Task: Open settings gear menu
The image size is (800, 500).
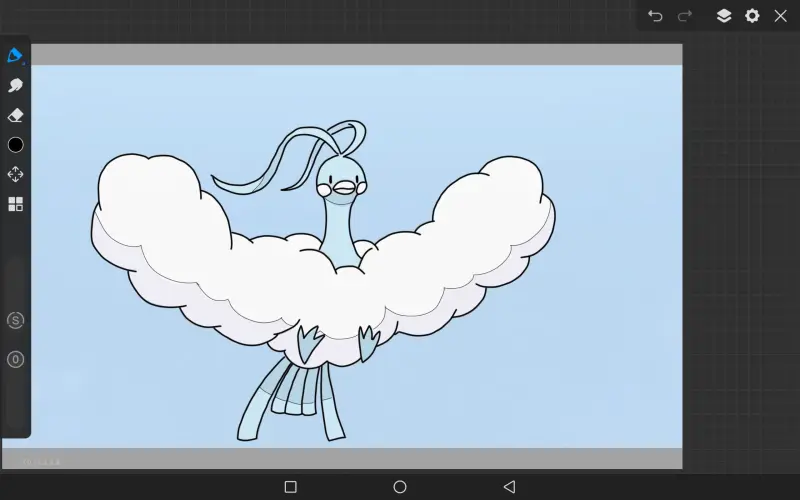Action: click(752, 16)
